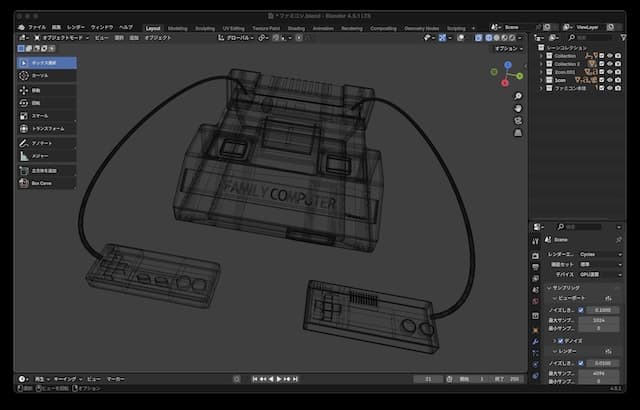Select the Move tool (移動)
The height and width of the screenshot is (410, 640).
[47, 90]
